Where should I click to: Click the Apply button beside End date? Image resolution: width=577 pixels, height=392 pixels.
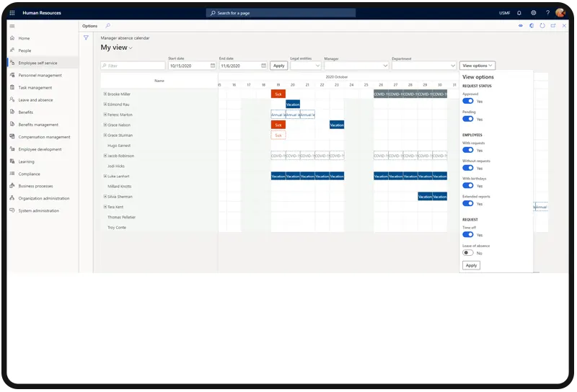[x=279, y=66]
